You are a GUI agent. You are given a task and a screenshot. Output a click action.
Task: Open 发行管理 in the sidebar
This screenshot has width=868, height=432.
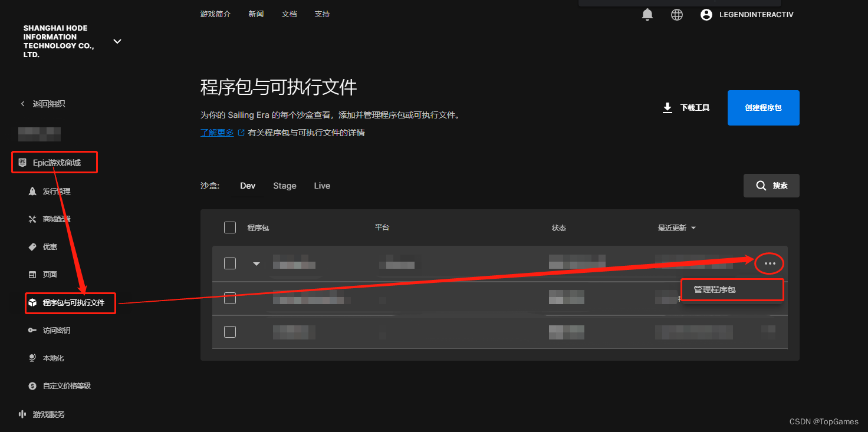(x=50, y=191)
